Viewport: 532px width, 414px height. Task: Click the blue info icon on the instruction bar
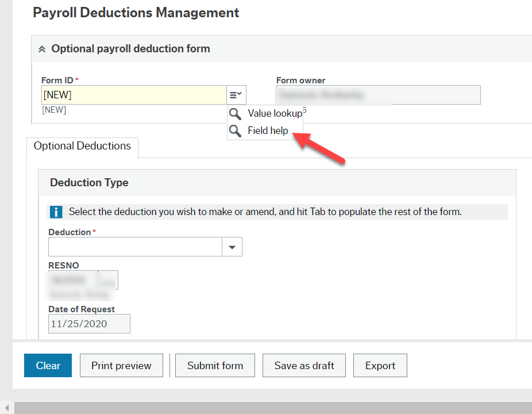[56, 212]
